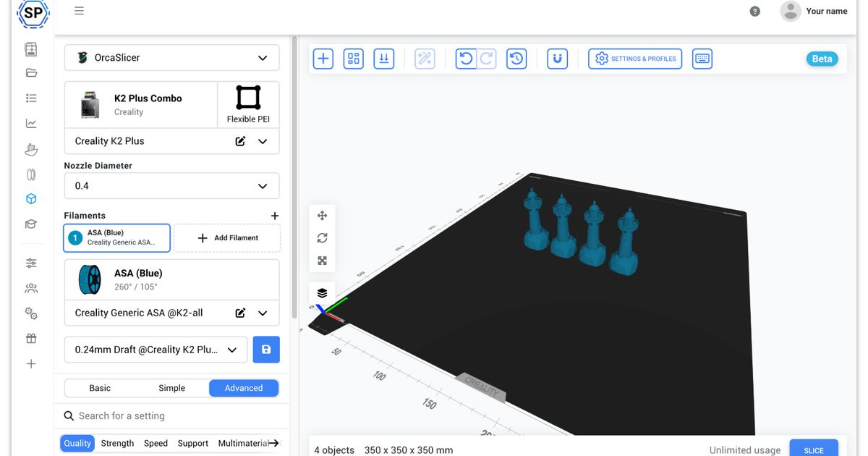The height and width of the screenshot is (456, 868).
Task: Open the 0.24mm Draft print profile dropdown
Action: click(156, 350)
